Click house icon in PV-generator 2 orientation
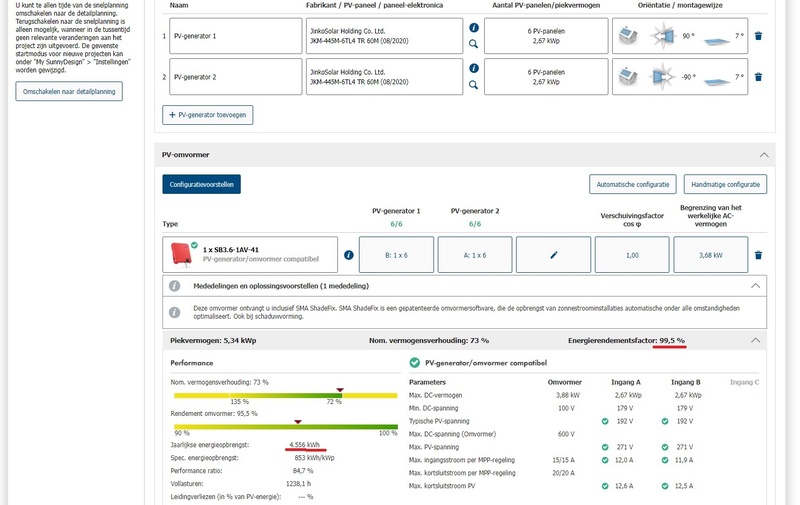Viewport: 800px width, 505px height. pyautogui.click(x=628, y=77)
